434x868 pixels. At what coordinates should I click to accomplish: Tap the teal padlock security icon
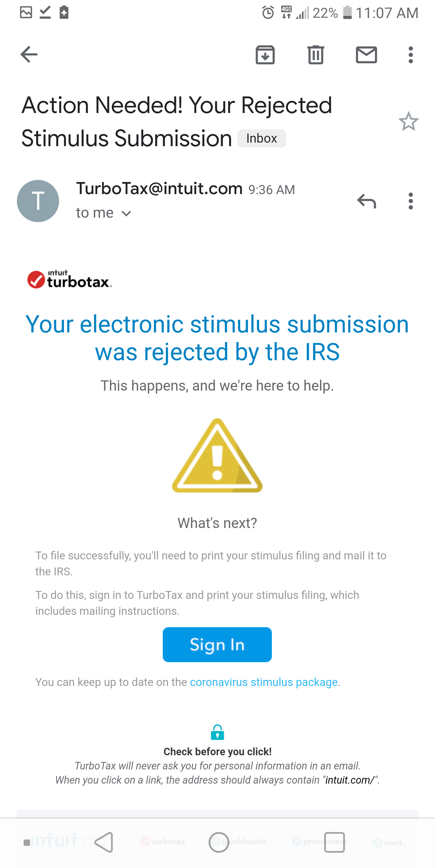(217, 732)
